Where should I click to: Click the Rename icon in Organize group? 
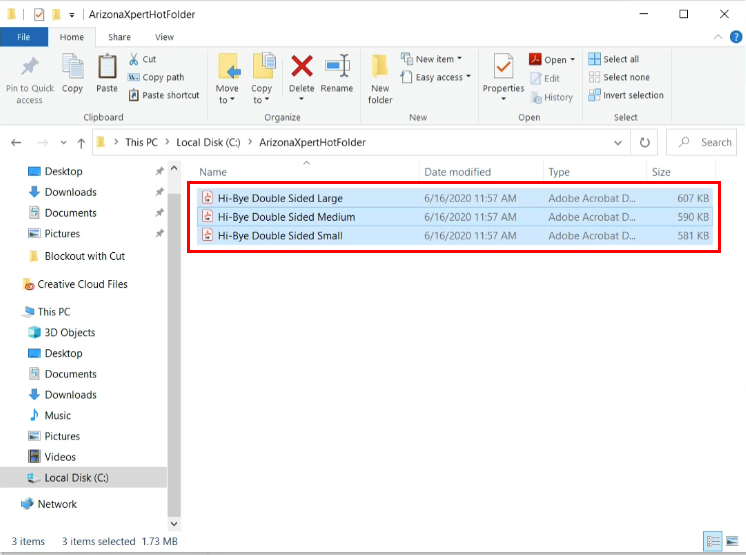tap(337, 69)
